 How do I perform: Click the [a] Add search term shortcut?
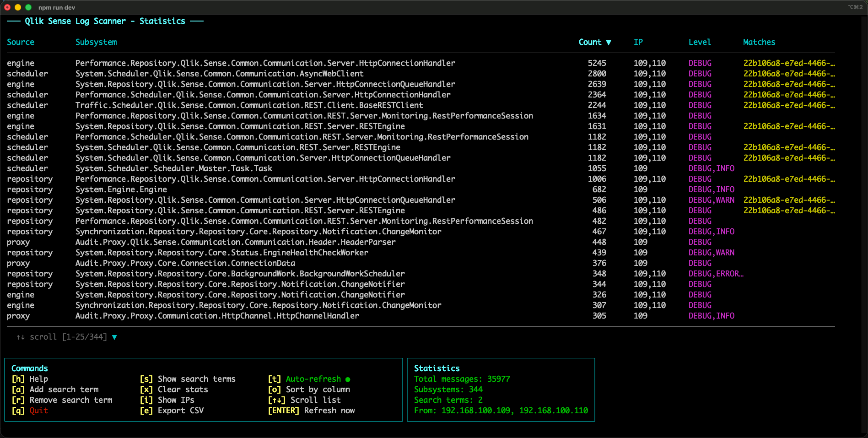[x=55, y=389]
